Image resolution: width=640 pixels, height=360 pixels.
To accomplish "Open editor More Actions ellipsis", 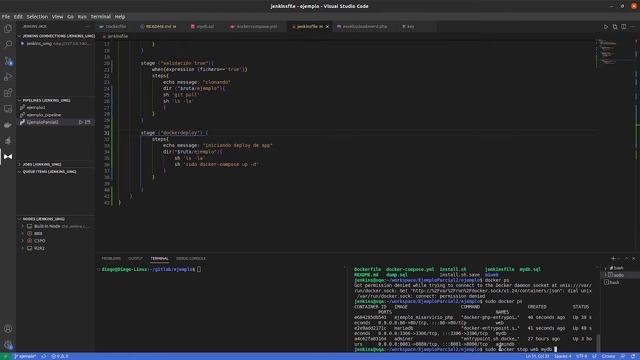I will (633, 27).
